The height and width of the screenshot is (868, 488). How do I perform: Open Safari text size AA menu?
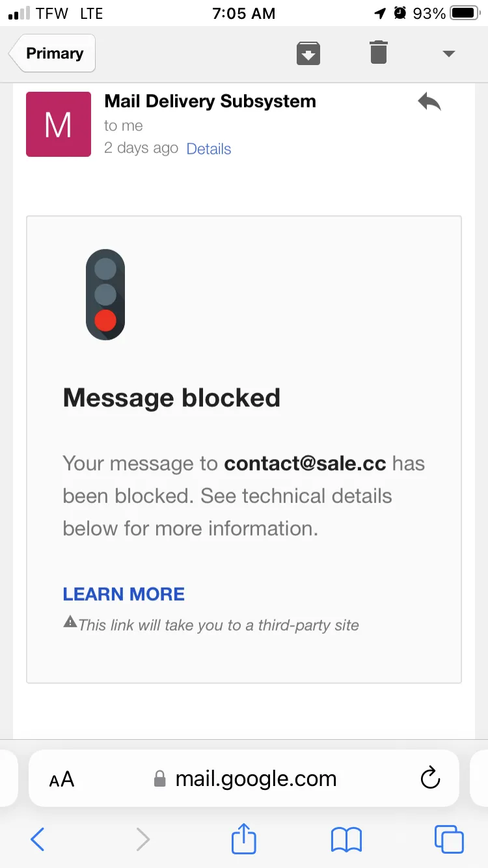pyautogui.click(x=62, y=779)
